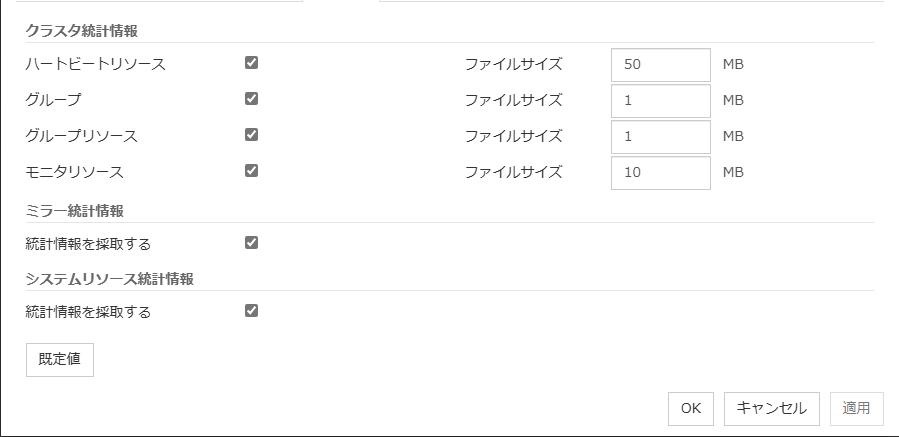Click the ハートビートリソース file size field
The width and height of the screenshot is (899, 437).
click(660, 65)
